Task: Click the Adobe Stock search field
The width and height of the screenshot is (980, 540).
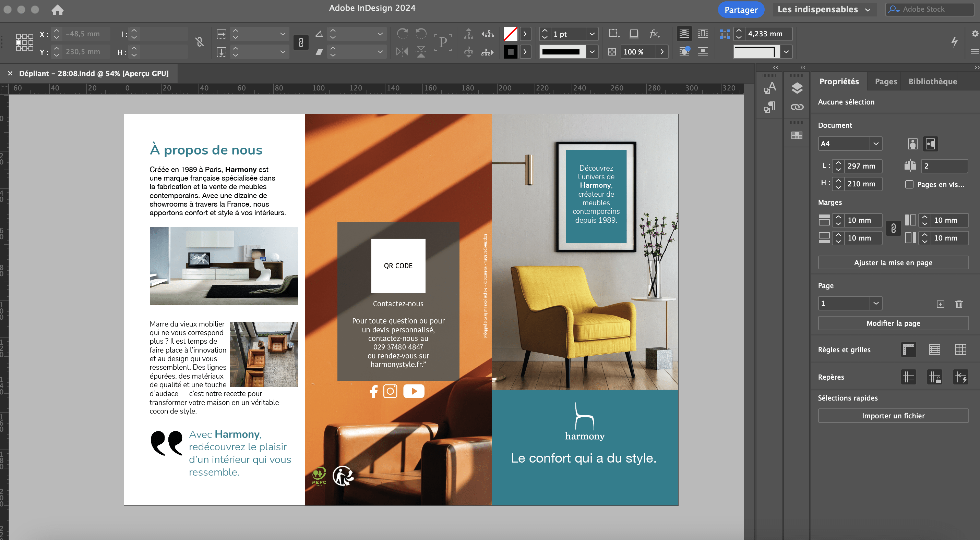Action: click(x=929, y=9)
